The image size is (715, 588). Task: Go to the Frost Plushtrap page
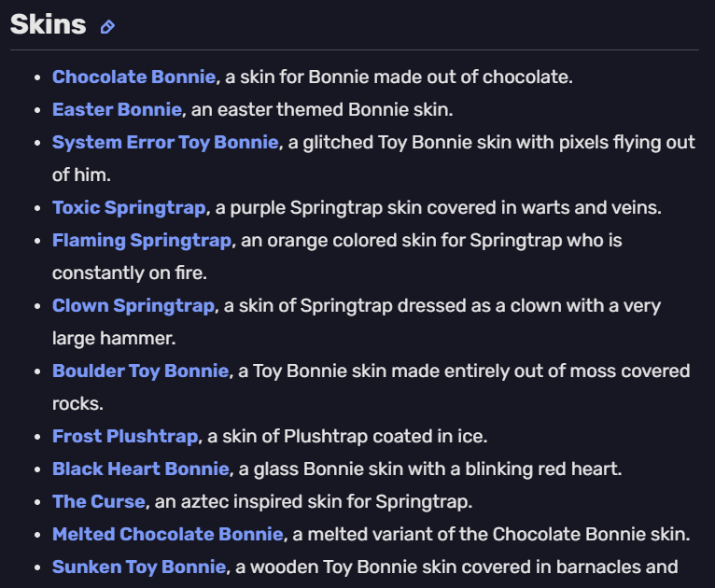(125, 436)
